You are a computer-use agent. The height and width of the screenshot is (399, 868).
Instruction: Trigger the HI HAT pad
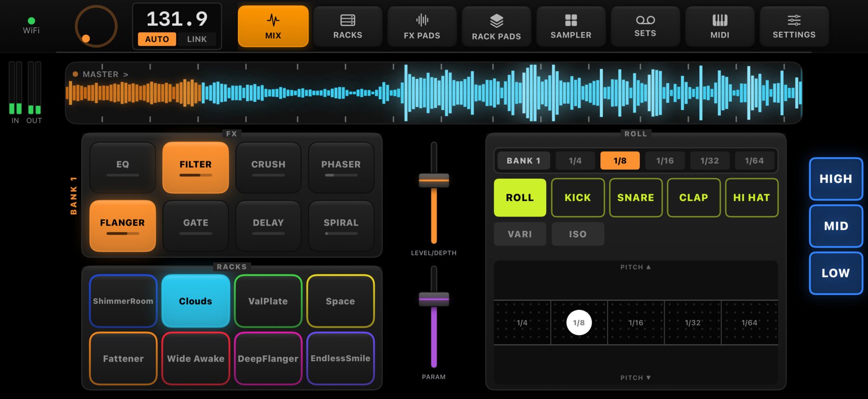[751, 198]
